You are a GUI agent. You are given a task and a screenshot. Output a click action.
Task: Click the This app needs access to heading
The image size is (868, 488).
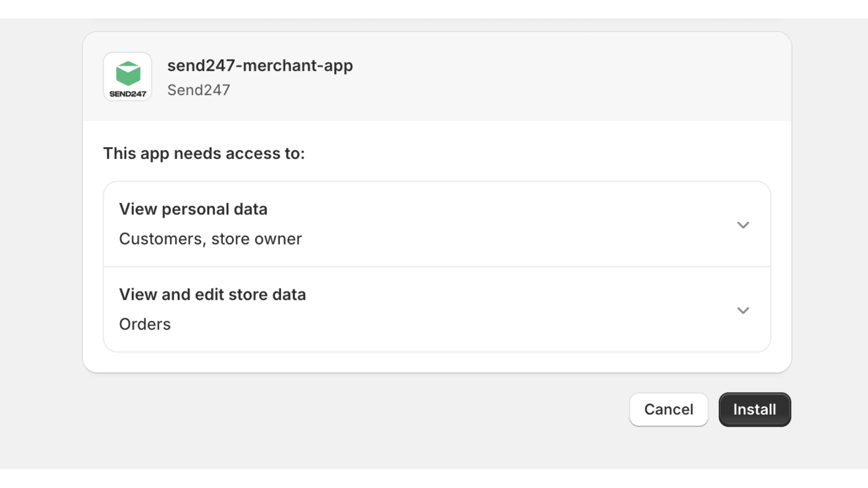204,153
